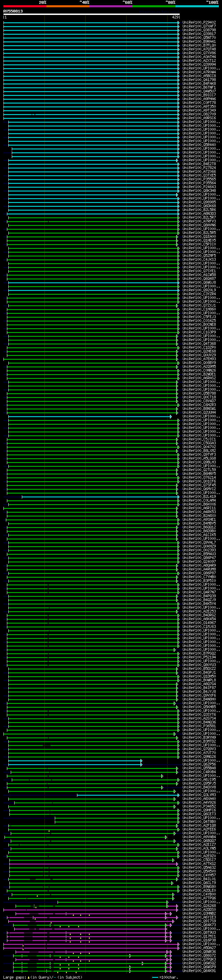The width and height of the screenshot is (222, 980).
Task: Click the green ~80% identity legend segment
Action: 154,6
